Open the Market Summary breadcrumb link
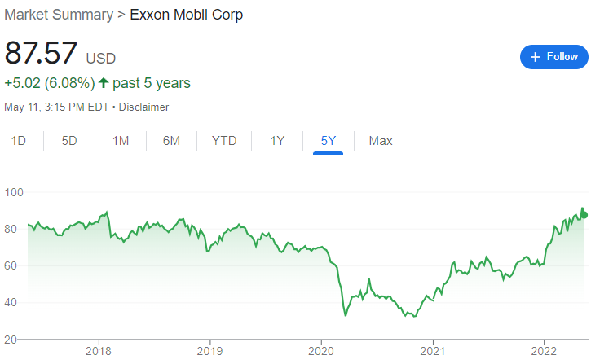Viewport: 613px width, 364px height. click(58, 15)
